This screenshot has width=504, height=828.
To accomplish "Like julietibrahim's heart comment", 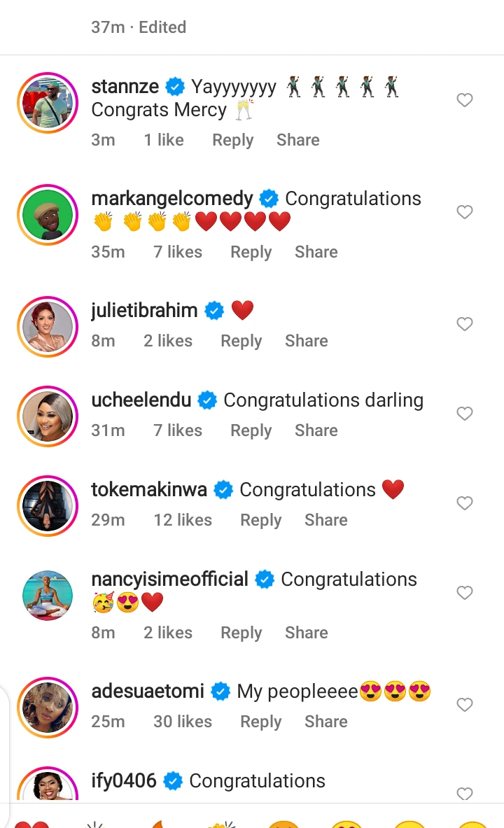I will click(x=465, y=324).
